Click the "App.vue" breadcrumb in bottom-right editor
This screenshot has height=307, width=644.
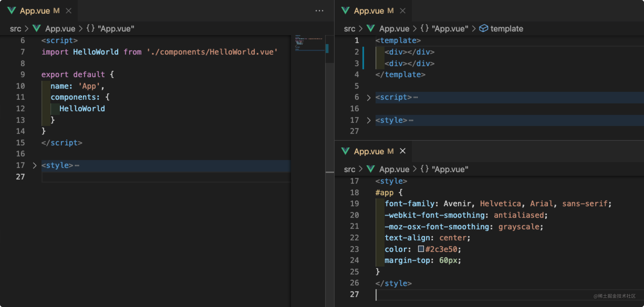[450, 169]
